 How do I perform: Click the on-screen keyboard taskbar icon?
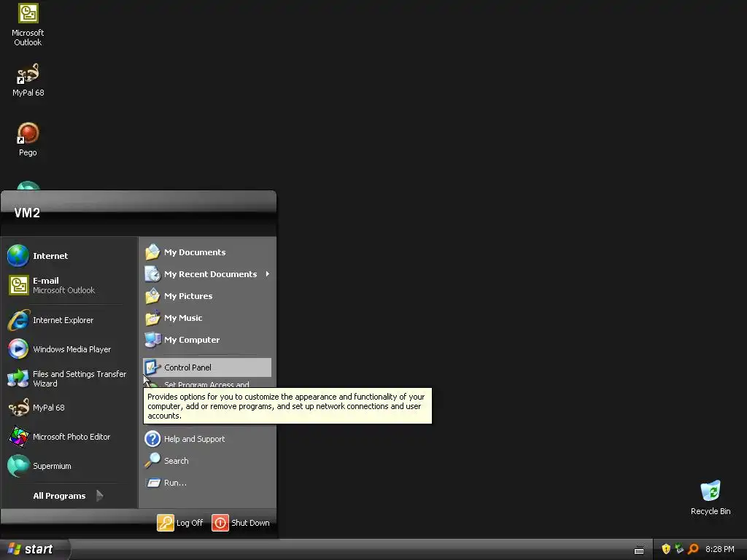point(639,550)
